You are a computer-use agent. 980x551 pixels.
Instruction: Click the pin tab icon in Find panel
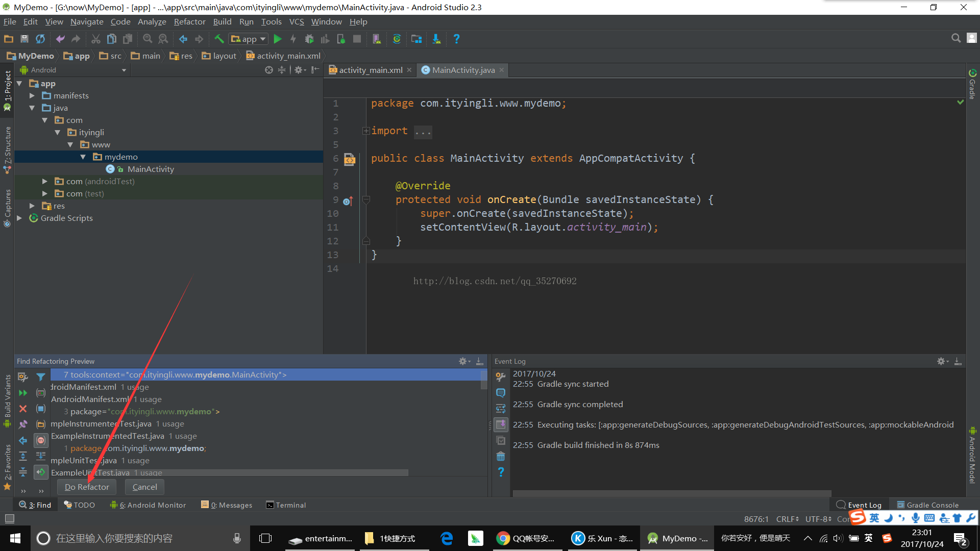tap(23, 424)
